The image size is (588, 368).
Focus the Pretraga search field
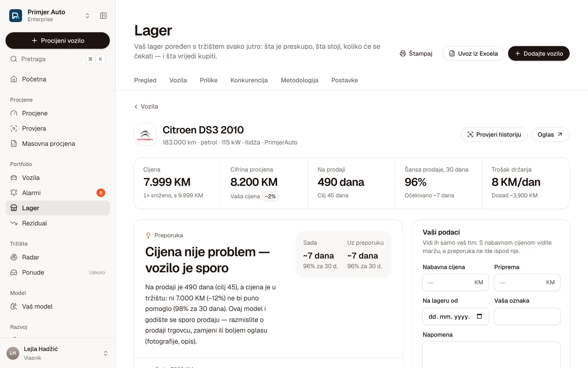(58, 59)
